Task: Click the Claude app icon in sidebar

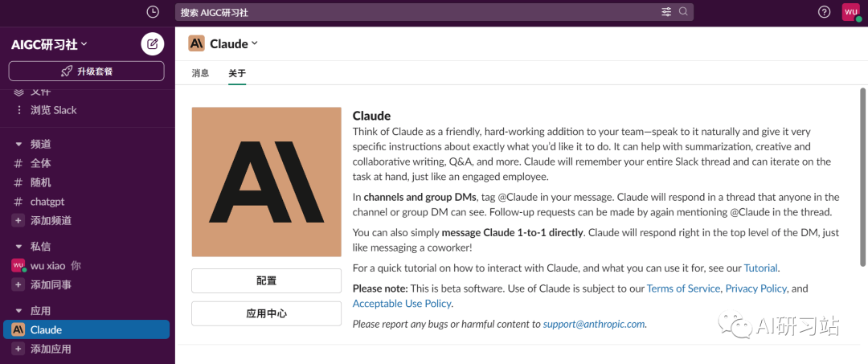Action: click(x=18, y=329)
